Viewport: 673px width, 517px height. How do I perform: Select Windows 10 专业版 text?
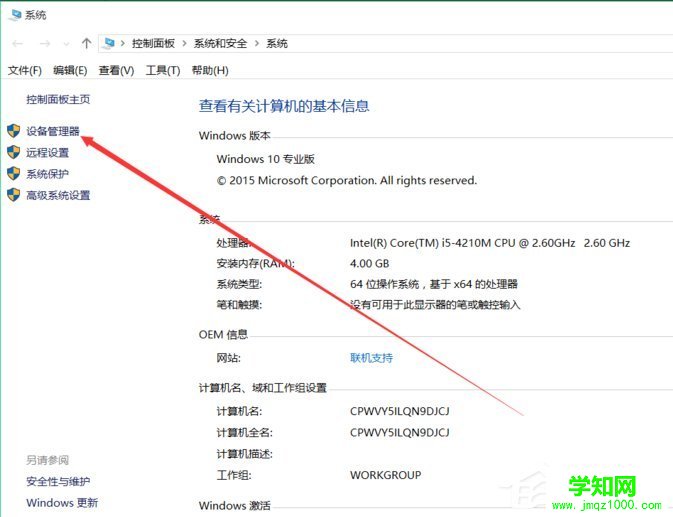[x=266, y=159]
